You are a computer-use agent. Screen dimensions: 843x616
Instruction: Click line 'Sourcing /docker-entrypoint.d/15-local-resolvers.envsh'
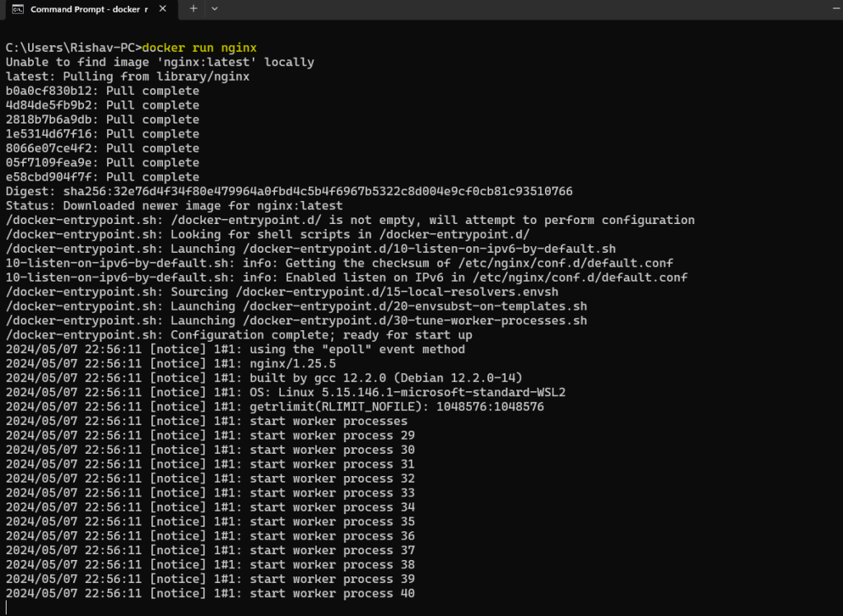pos(282,292)
